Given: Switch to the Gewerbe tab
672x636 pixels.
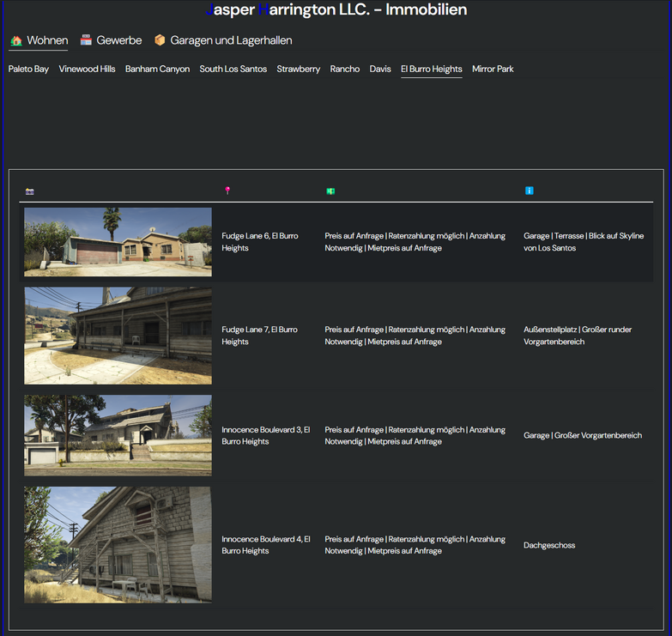Looking at the screenshot, I should click(x=111, y=40).
